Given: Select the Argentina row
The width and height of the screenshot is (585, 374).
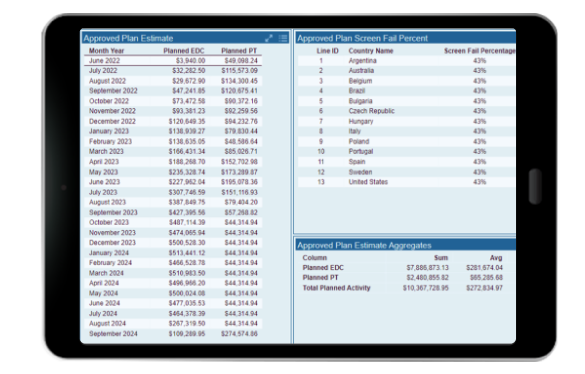Looking at the screenshot, I should [x=407, y=60].
